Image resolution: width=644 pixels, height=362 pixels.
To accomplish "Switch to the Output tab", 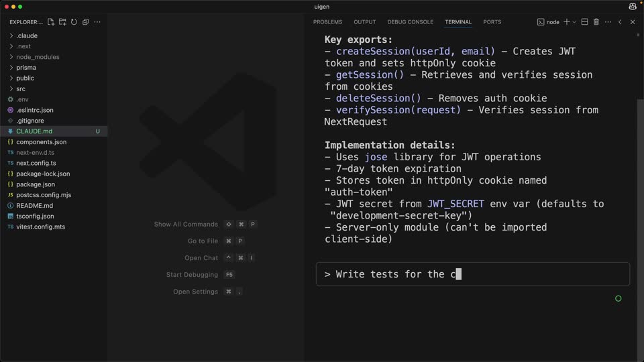I will pyautogui.click(x=365, y=22).
